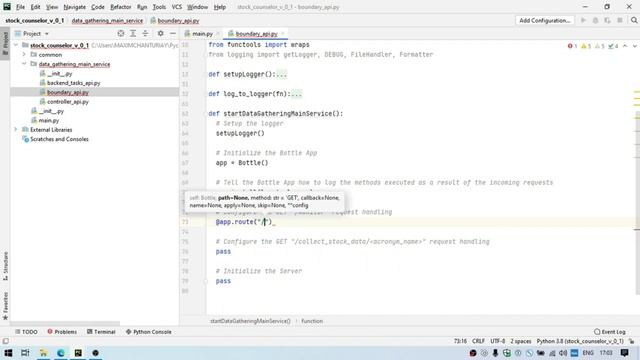Collapse the stock_counselor_v_0_1 root folder
This screenshot has width=640, height=360.
[x=16, y=45]
